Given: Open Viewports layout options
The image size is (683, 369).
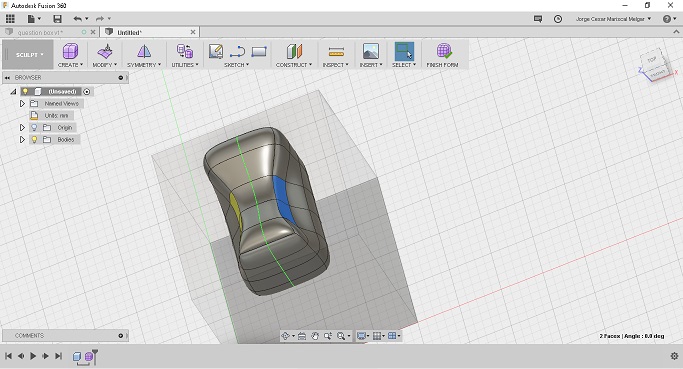Looking at the screenshot, I should click(x=392, y=336).
